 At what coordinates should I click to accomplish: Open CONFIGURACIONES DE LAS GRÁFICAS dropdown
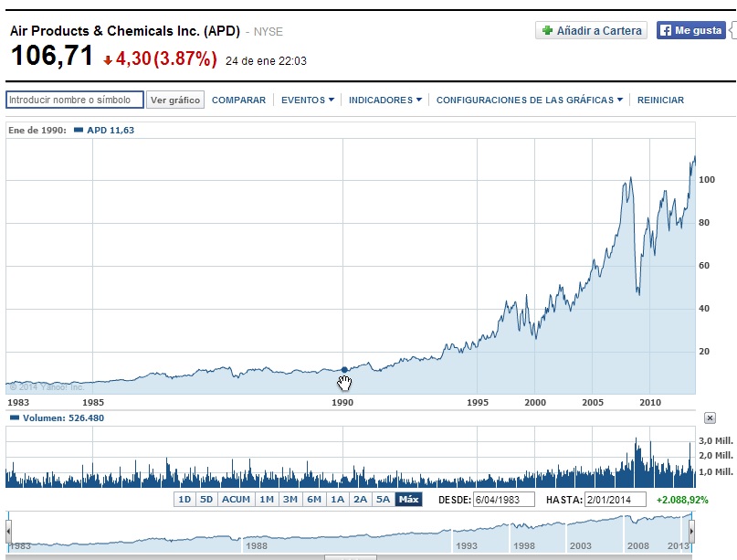pos(530,100)
